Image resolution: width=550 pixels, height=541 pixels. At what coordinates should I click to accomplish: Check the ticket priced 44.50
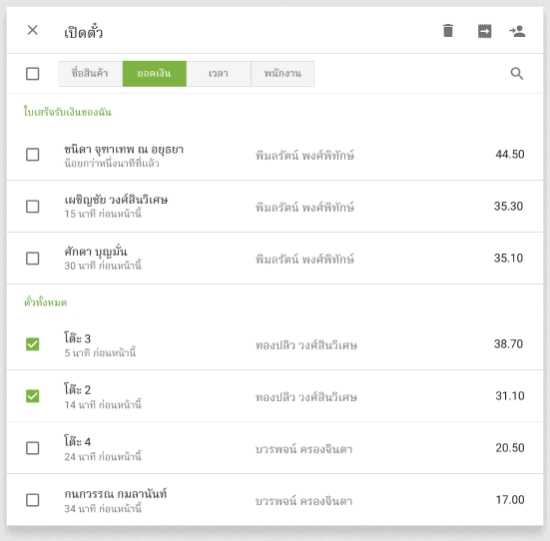tap(33, 154)
